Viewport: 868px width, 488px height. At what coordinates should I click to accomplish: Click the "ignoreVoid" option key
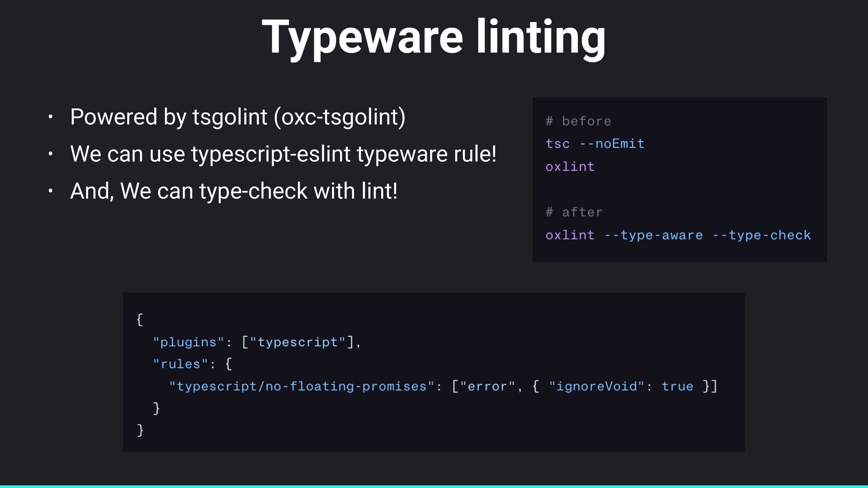click(x=596, y=386)
